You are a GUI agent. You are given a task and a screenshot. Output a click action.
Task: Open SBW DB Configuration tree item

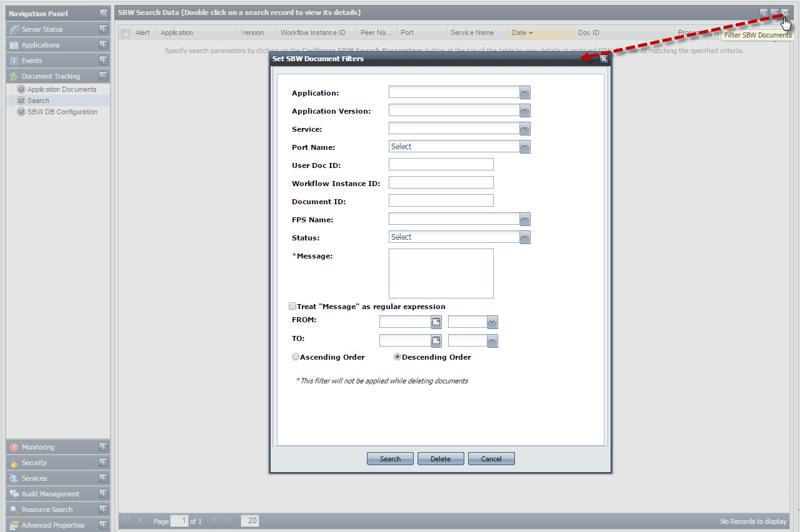[x=62, y=112]
